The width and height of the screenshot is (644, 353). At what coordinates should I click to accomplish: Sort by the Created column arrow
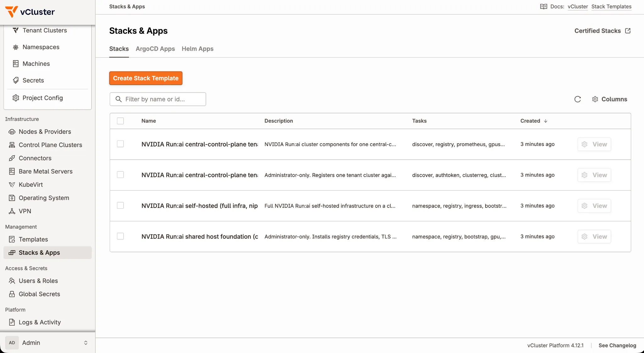coord(546,121)
